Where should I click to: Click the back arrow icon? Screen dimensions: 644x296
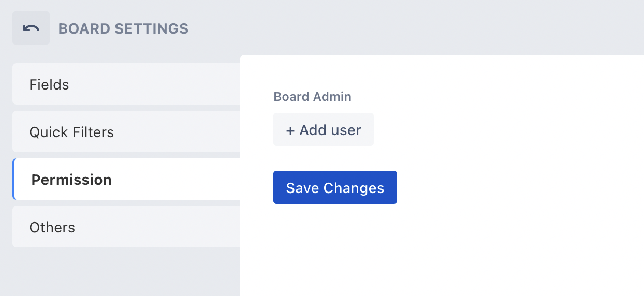31,28
